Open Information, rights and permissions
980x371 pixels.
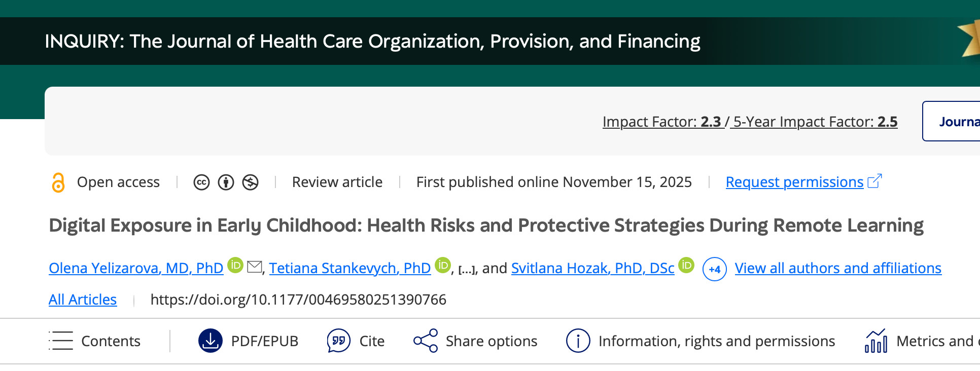click(700, 341)
